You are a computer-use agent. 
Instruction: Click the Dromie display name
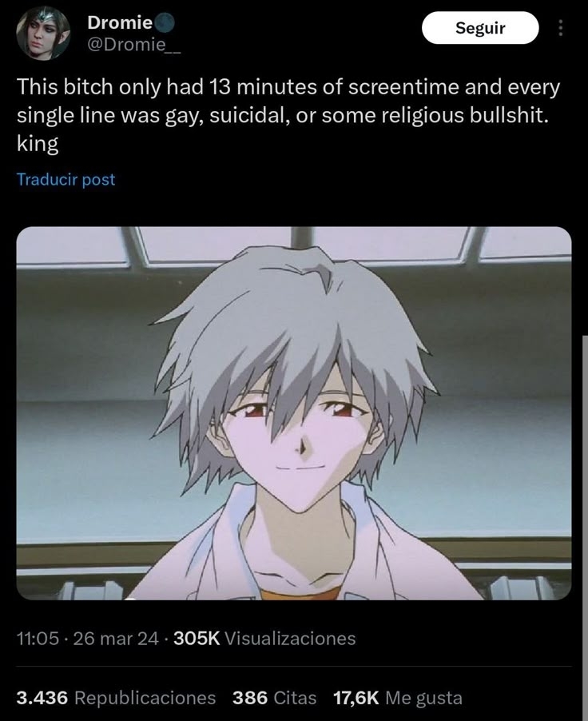120,22
